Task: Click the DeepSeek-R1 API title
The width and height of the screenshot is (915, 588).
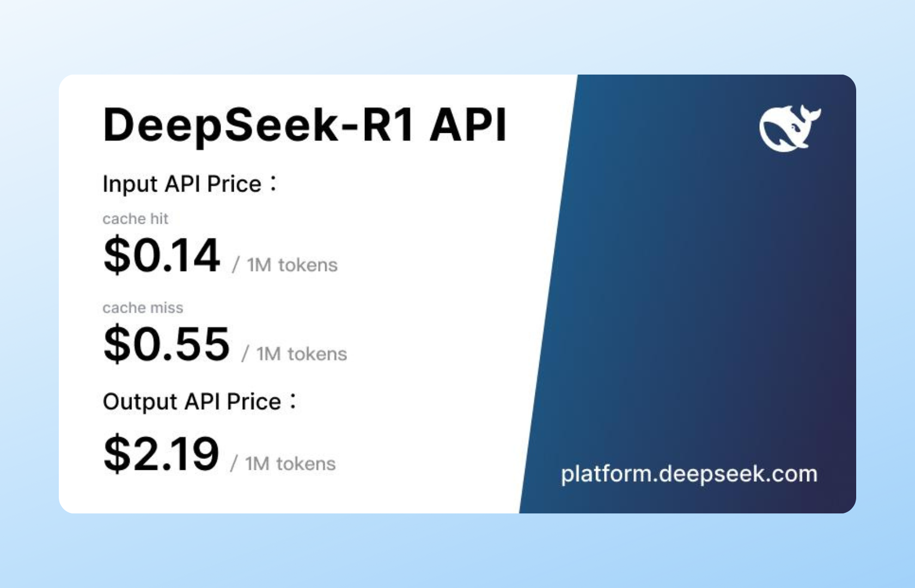Action: coord(305,125)
